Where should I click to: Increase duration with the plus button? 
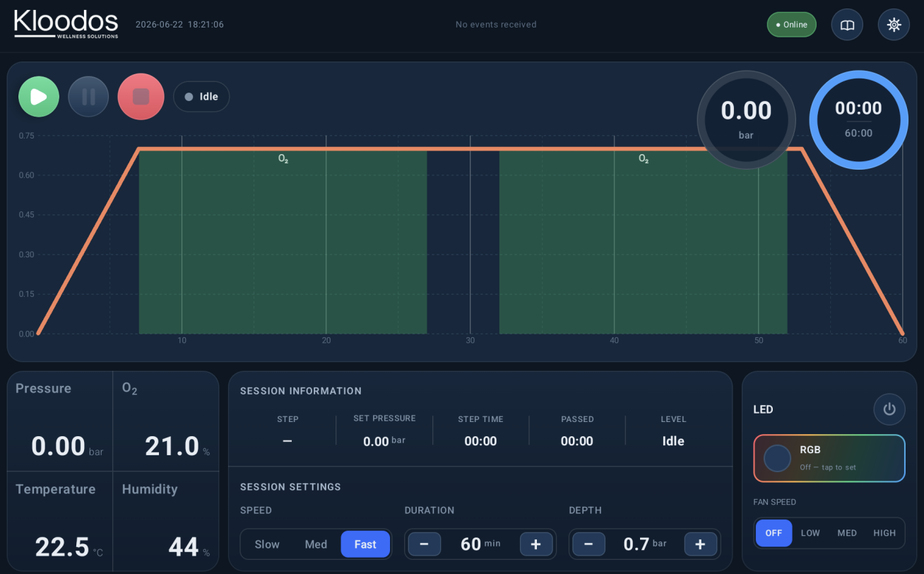click(x=536, y=544)
